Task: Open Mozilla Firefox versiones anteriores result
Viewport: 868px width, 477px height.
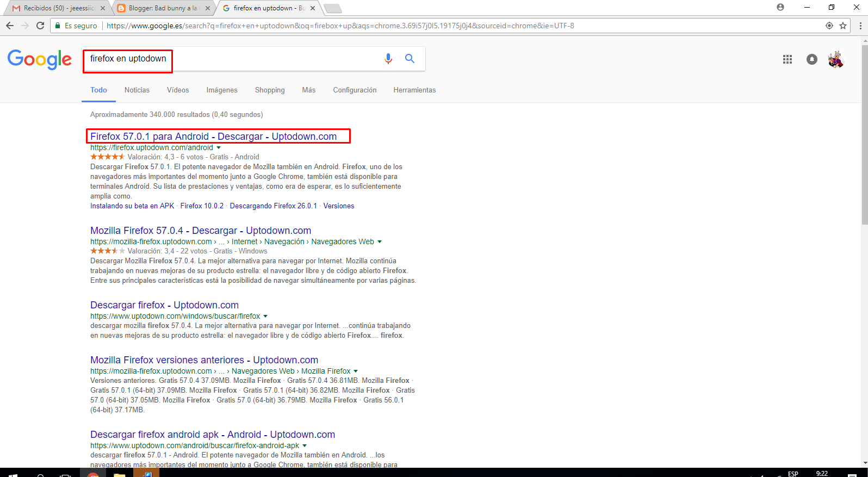Action: click(x=204, y=360)
